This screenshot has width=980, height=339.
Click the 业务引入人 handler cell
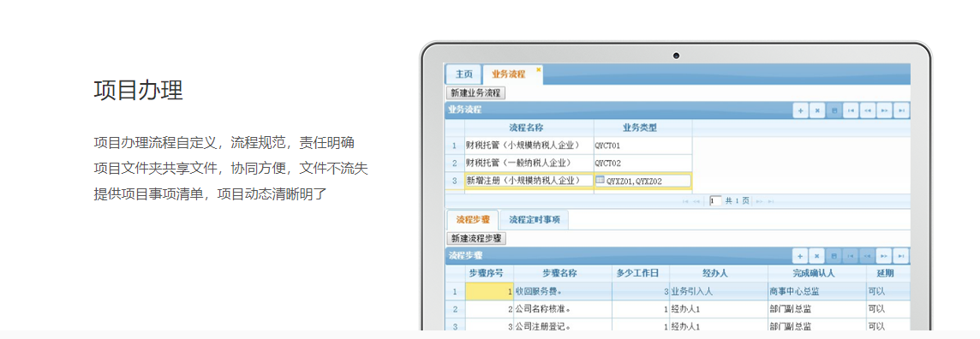[718, 291]
